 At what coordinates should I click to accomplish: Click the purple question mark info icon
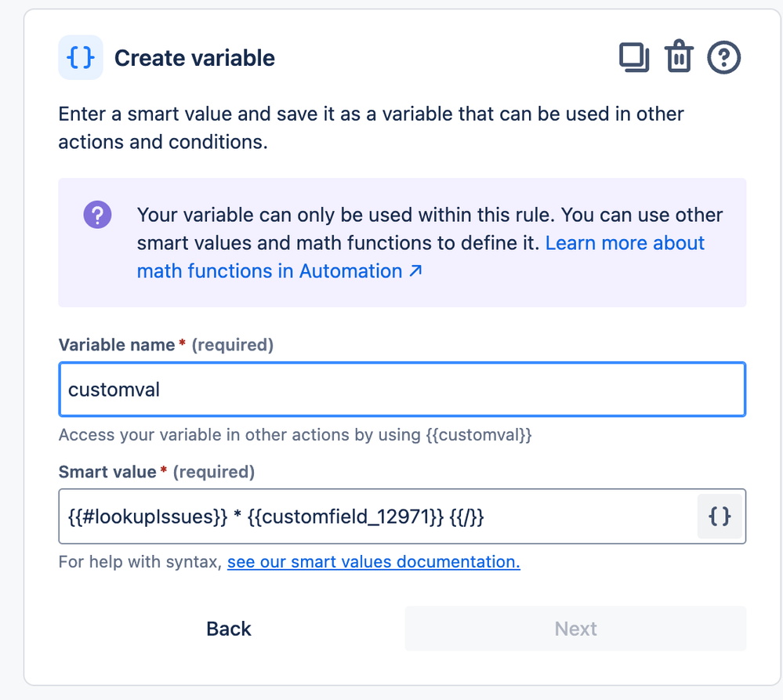point(98,215)
